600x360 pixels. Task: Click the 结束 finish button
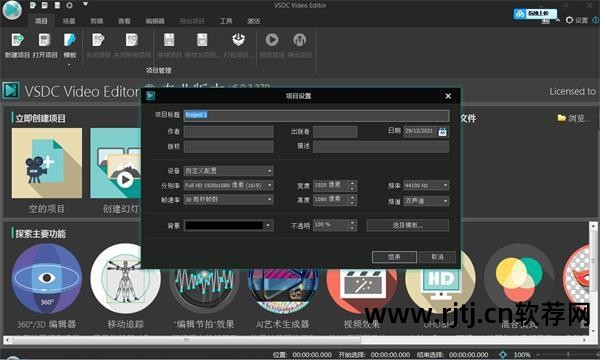(395, 257)
